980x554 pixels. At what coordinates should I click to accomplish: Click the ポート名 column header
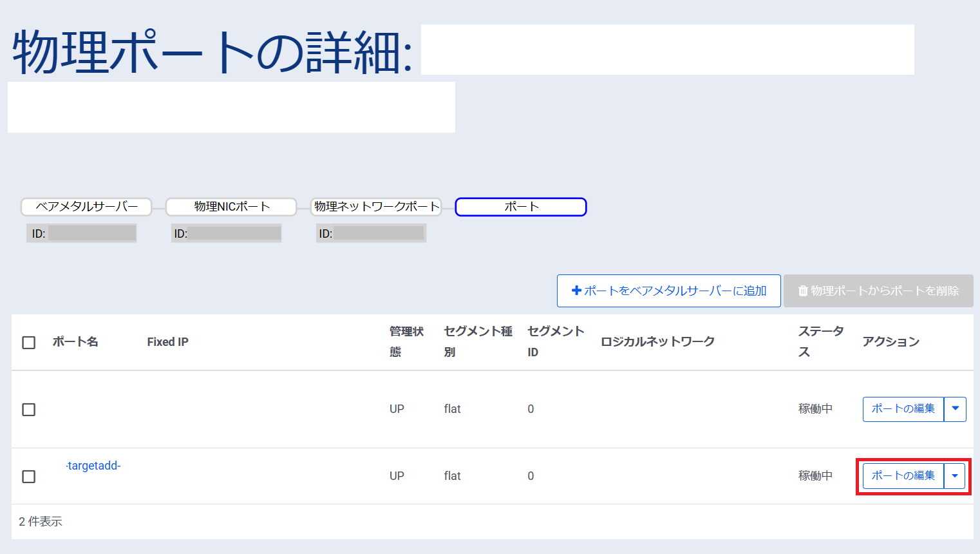pos(75,342)
